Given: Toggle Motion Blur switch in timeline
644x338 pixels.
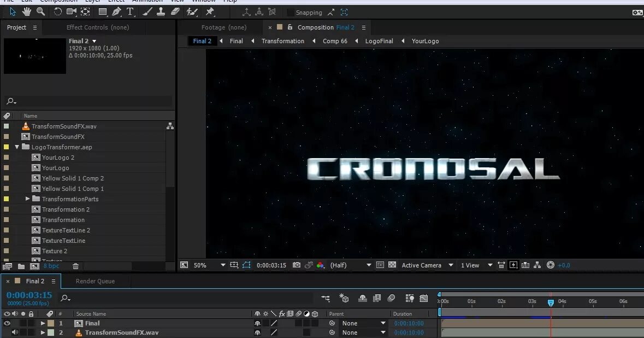Looking at the screenshot, I should coord(392,298).
